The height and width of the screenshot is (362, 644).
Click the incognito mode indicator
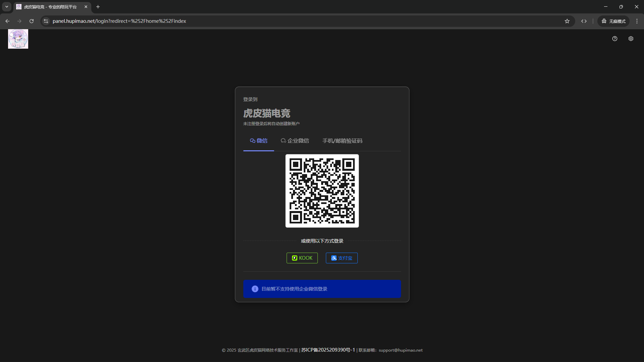(613, 21)
